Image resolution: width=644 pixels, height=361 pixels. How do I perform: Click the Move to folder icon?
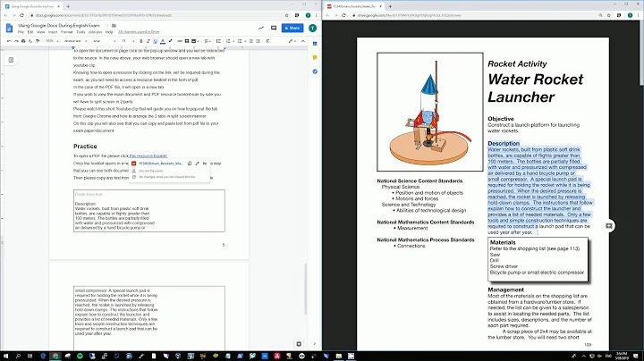click(x=114, y=25)
